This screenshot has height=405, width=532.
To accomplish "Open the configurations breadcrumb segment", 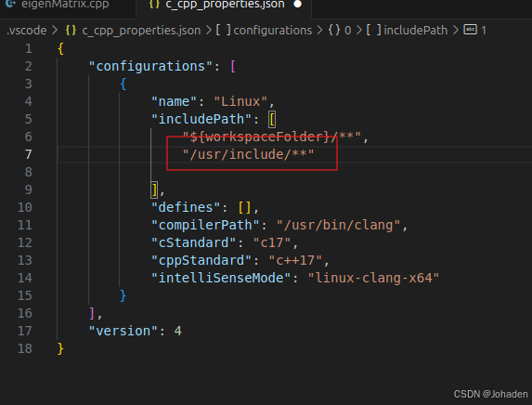I will click(272, 31).
